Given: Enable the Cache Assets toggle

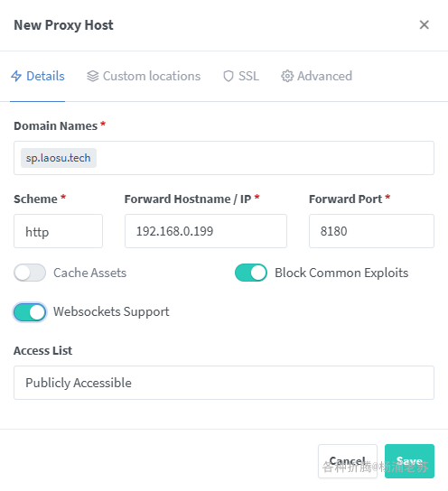Looking at the screenshot, I should tap(30, 273).
